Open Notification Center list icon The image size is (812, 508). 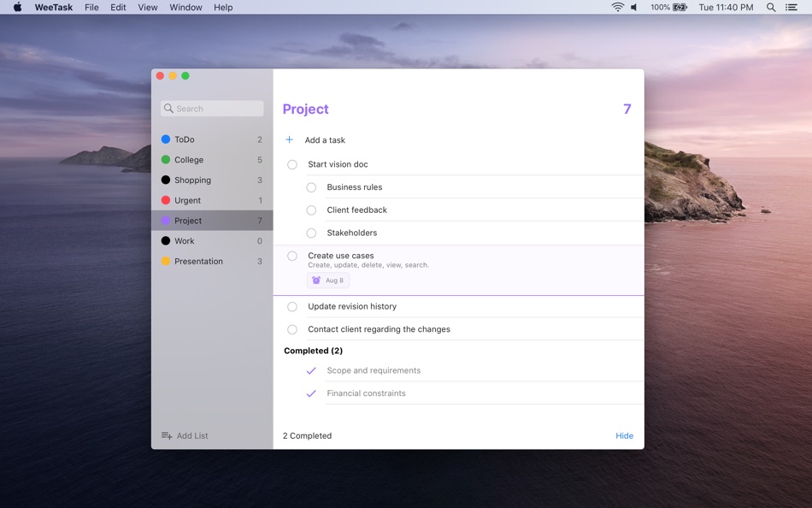(791, 7)
